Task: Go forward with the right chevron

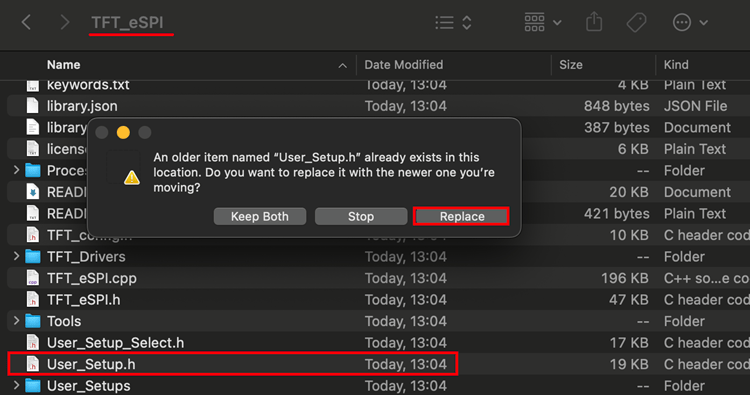Action: tap(65, 22)
